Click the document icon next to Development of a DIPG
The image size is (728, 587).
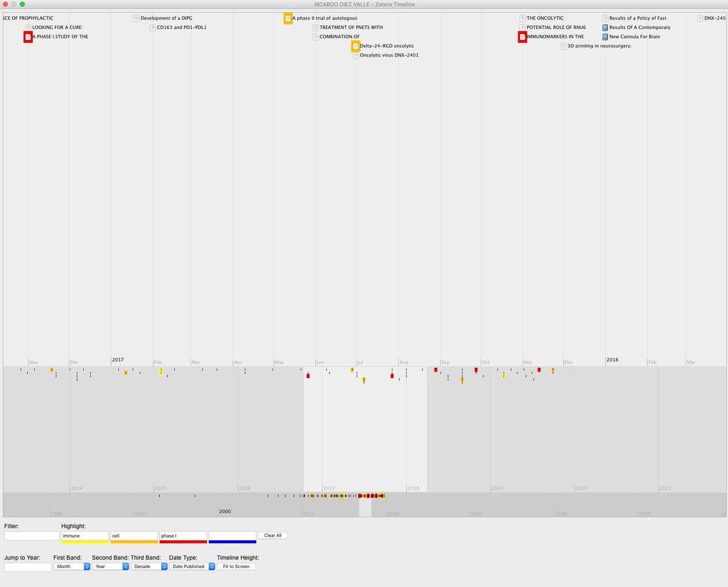(x=136, y=18)
